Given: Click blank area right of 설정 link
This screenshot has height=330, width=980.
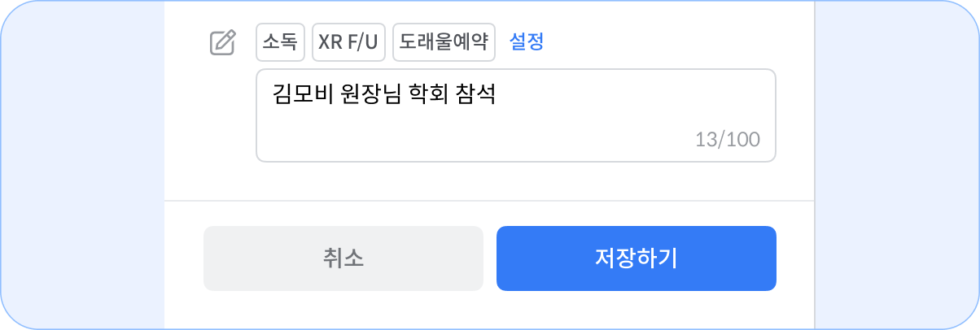Looking at the screenshot, I should pyautogui.click(x=676, y=42).
